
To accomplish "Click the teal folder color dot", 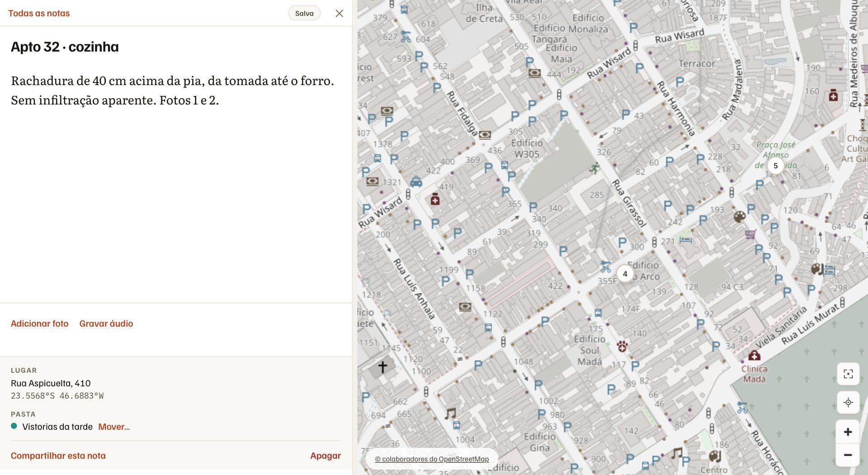I will pyautogui.click(x=14, y=426).
